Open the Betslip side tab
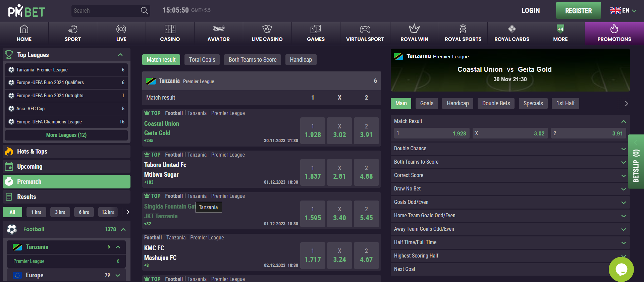Image resolution: width=644 pixels, height=282 pixels. 636,162
